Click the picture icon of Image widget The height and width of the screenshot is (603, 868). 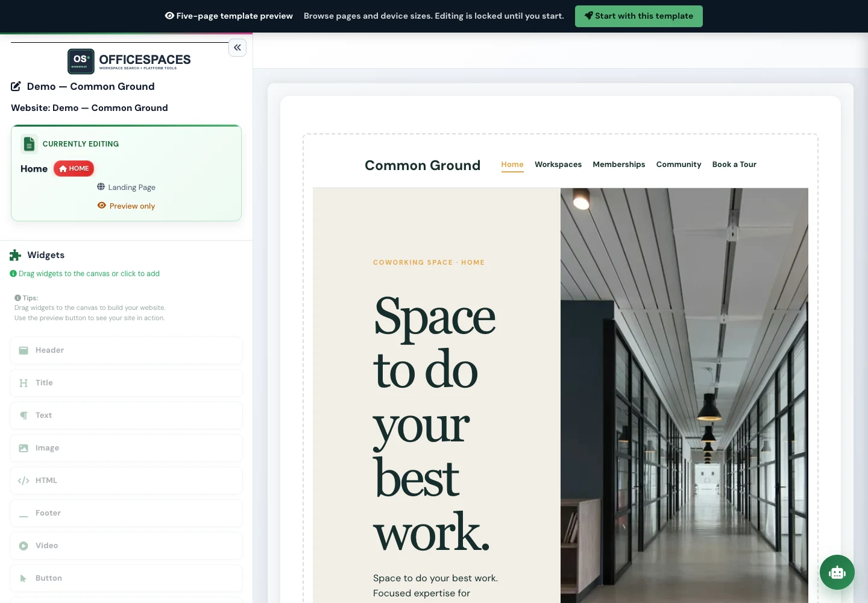(24, 448)
